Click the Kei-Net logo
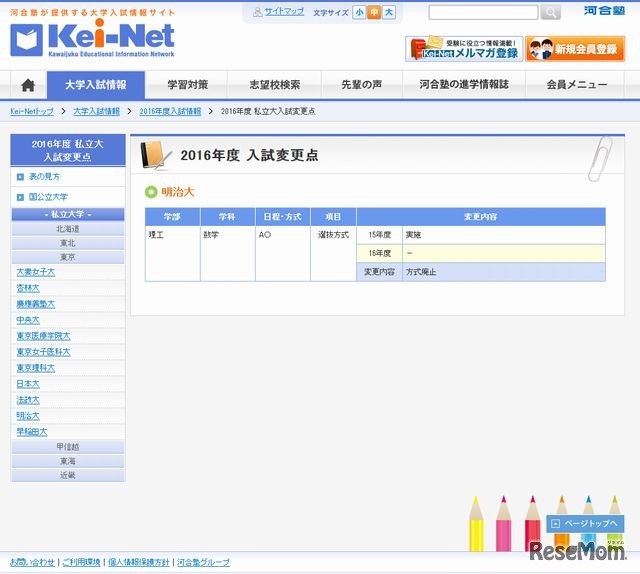Screen dimensions: 640x574 tap(92, 38)
